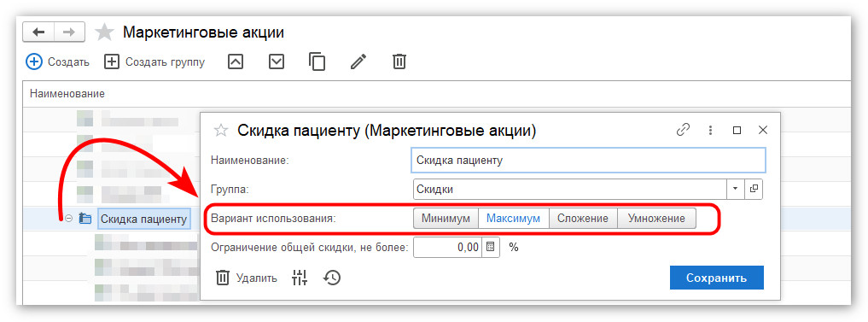868x322 pixels.
Task: Copy the selected item with the duplicate icon
Action: coord(317,61)
